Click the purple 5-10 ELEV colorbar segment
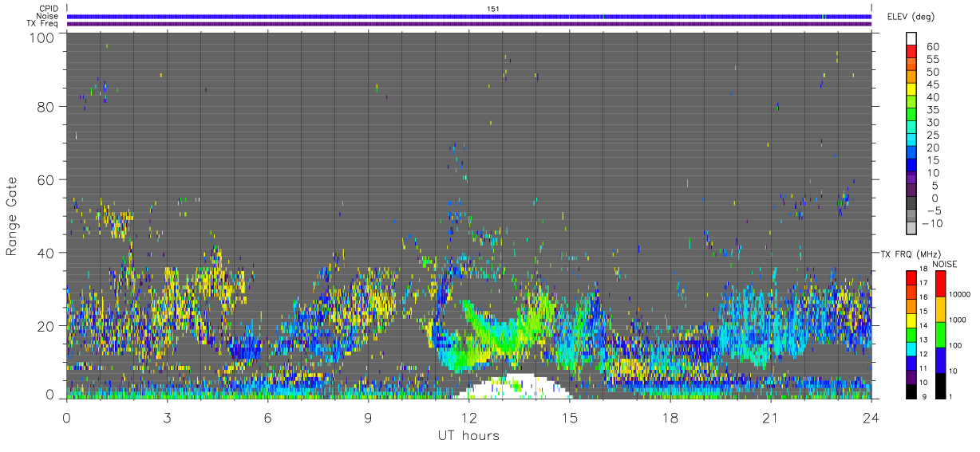 [911, 179]
